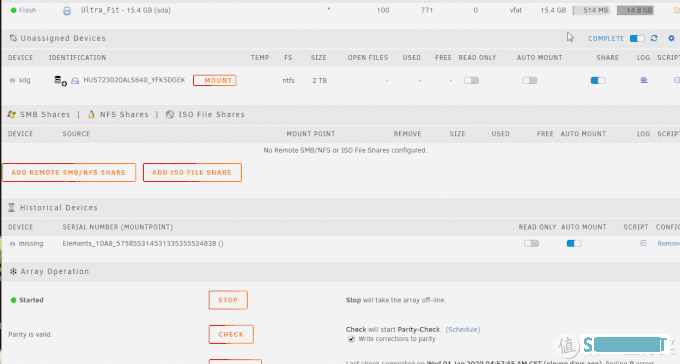This screenshot has height=364, width=680.
Task: Toggle the COMPLETE switch in Unassigned Devices
Action: (x=637, y=39)
